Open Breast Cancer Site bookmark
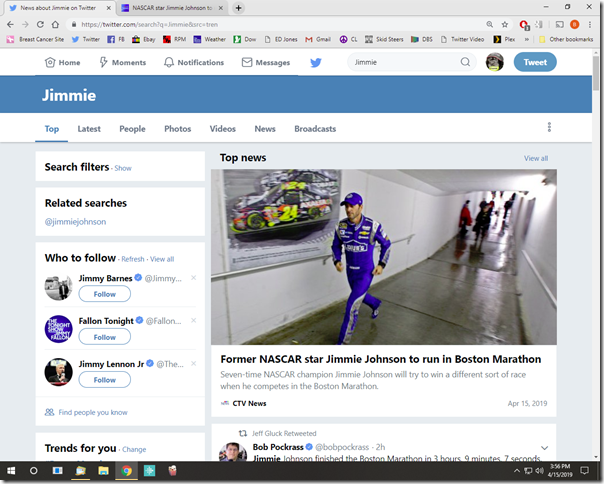The image size is (604, 484). tap(35, 39)
